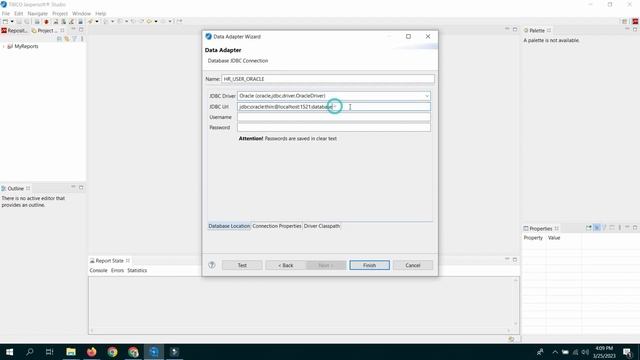Image resolution: width=640 pixels, height=360 pixels.
Task: Click the Finish button in wizard
Action: tap(369, 265)
